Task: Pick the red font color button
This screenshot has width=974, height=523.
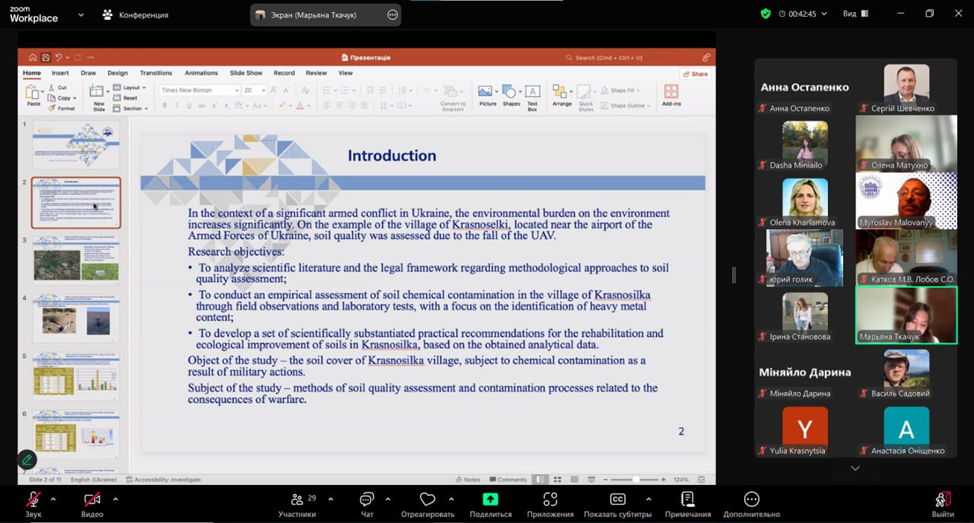Action: pos(300,106)
